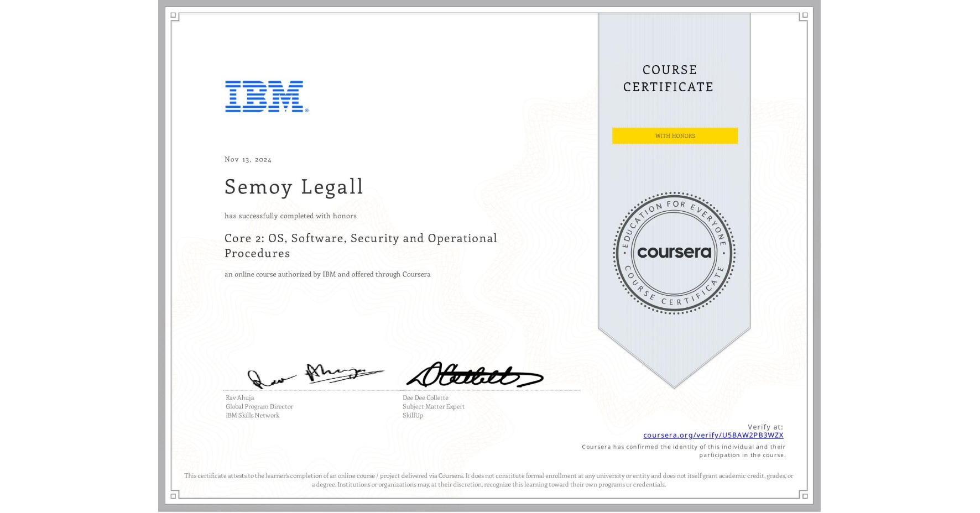
Task: Select the Coursera circular seal
Action: (674, 253)
